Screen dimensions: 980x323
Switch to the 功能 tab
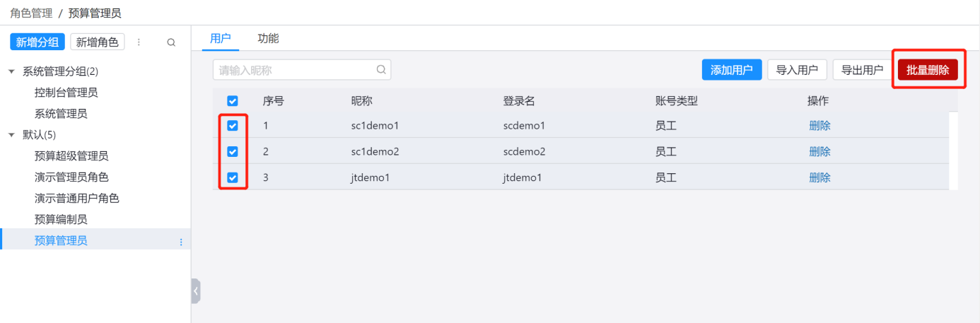268,39
